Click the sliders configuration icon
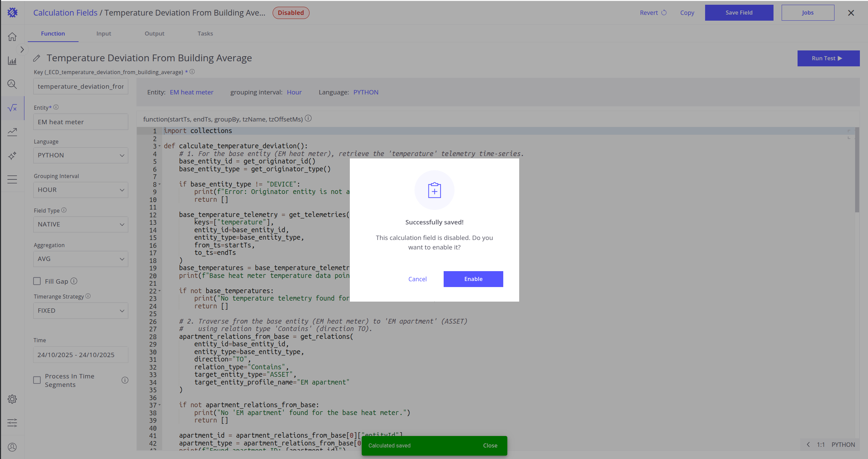The width and height of the screenshot is (868, 459). pos(12,422)
